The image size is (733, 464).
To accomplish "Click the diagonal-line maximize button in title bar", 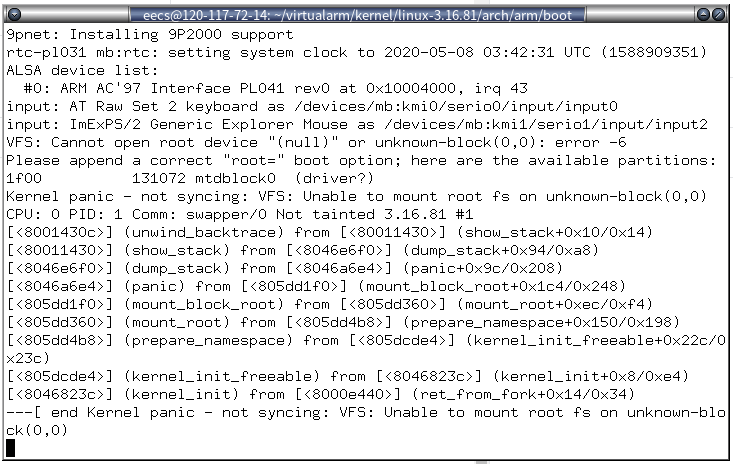I will 720,12.
